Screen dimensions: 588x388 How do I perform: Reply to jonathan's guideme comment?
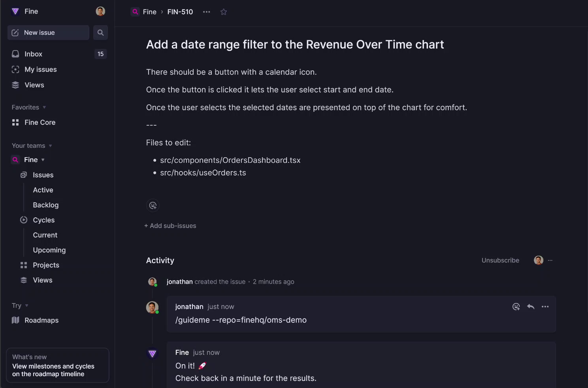531,307
